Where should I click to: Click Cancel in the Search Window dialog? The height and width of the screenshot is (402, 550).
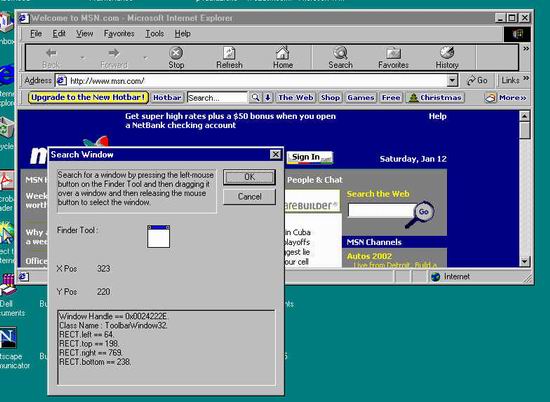[x=249, y=196]
